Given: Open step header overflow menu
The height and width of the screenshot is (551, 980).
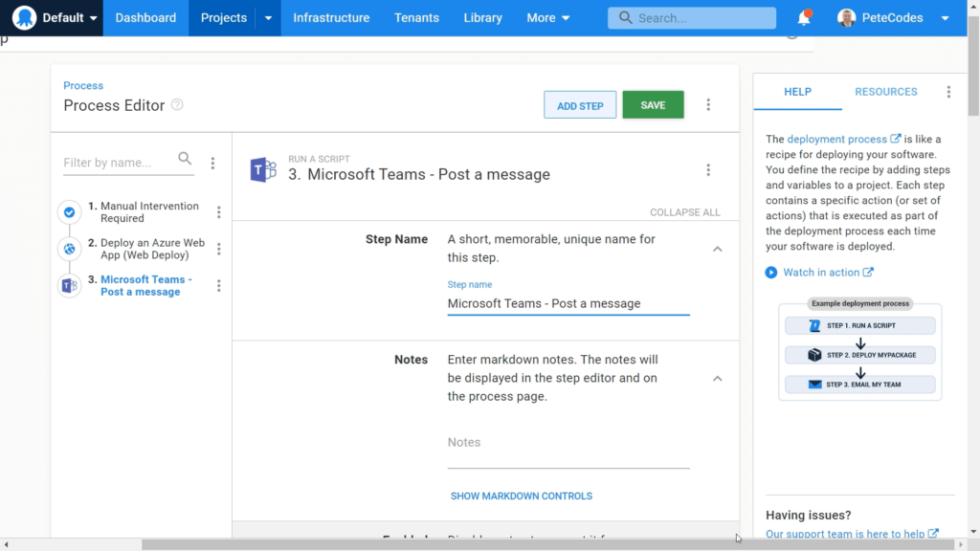Looking at the screenshot, I should [x=708, y=170].
